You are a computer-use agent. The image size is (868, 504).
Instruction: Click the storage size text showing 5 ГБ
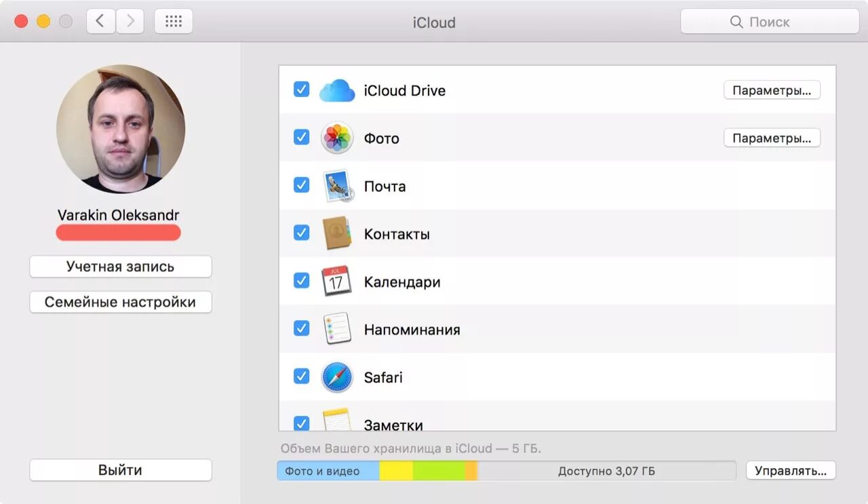pyautogui.click(x=411, y=448)
